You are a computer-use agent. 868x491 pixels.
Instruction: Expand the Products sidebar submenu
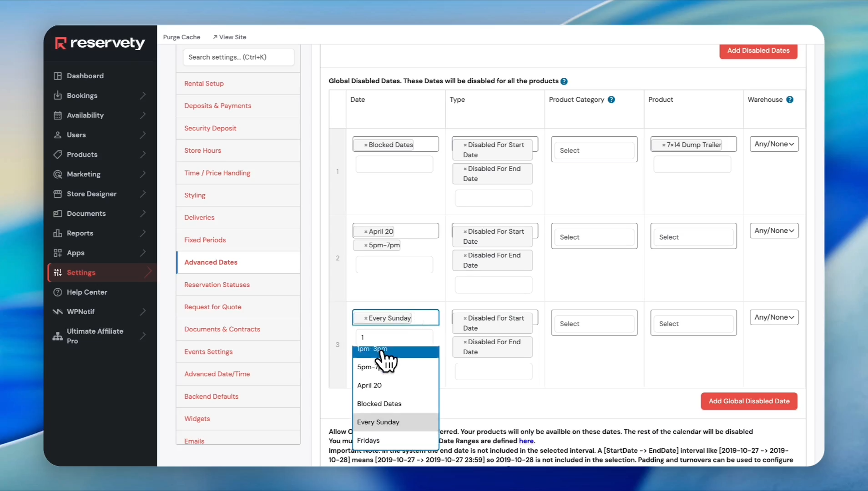[x=143, y=155]
